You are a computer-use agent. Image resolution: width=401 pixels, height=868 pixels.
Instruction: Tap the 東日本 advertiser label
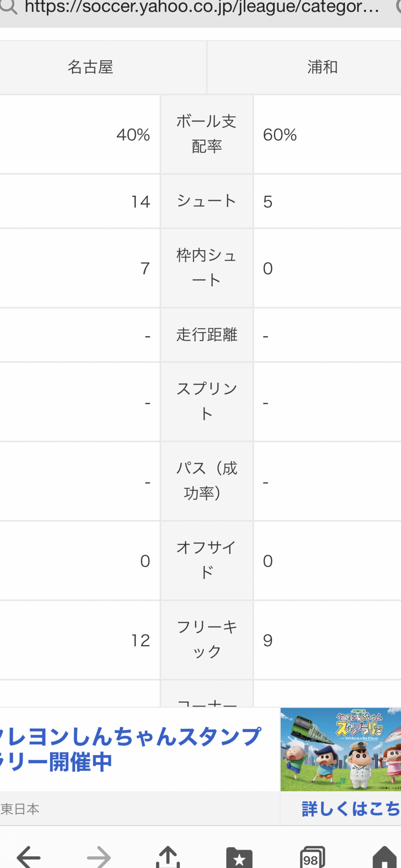(x=20, y=809)
